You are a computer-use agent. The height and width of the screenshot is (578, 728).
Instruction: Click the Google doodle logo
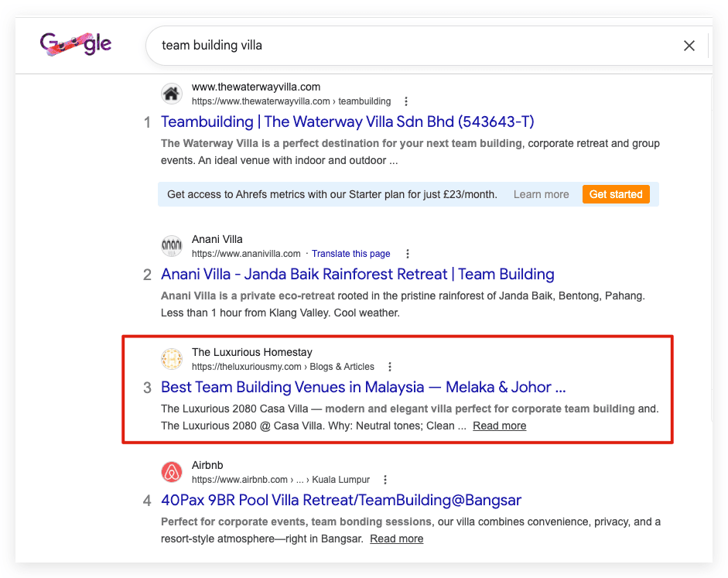[x=76, y=45]
